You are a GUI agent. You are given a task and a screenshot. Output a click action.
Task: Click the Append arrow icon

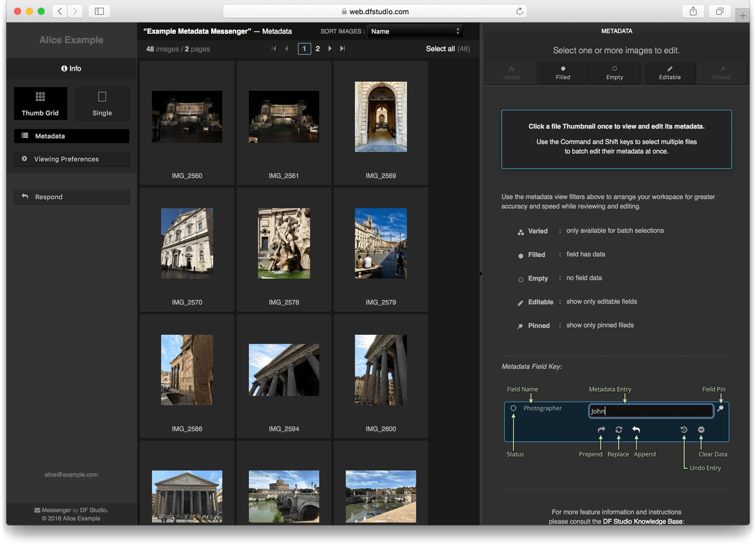[x=636, y=430]
